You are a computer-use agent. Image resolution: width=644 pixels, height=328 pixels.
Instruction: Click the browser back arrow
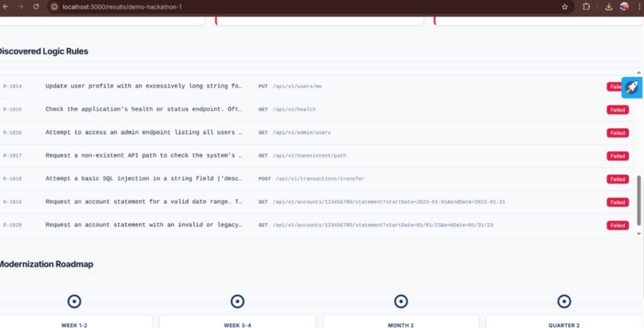coord(6,6)
